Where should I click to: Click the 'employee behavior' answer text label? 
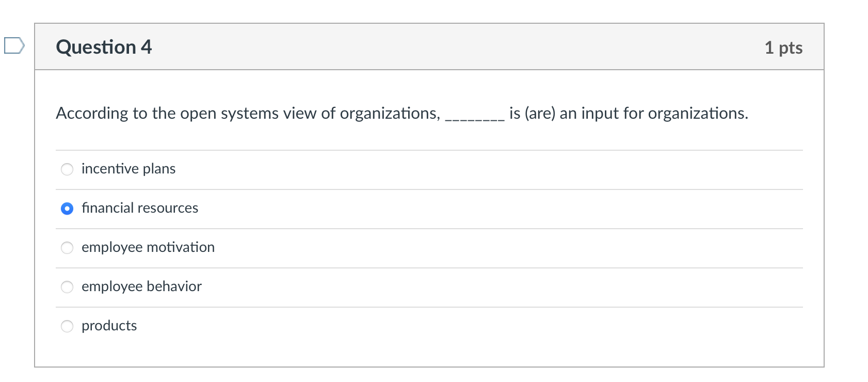(x=141, y=286)
